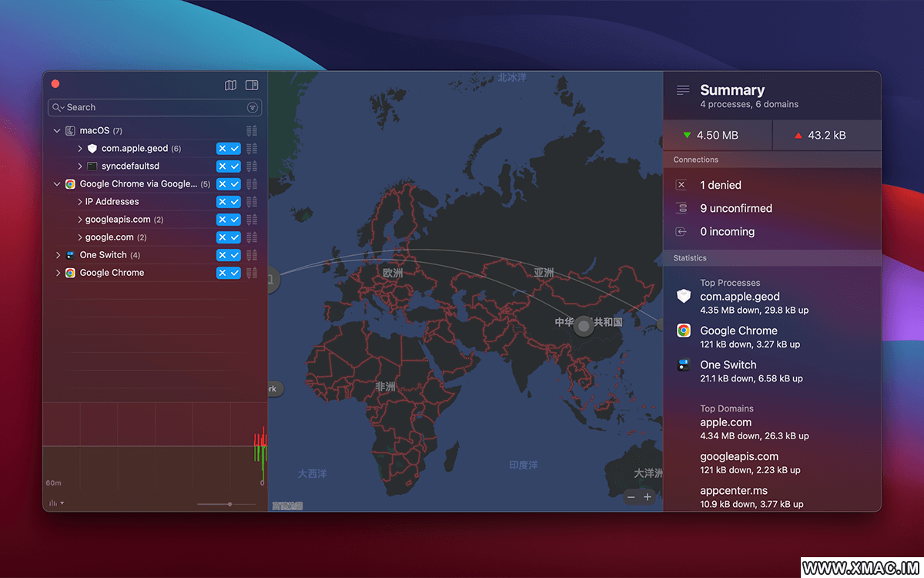This screenshot has height=578, width=924.
Task: Click the traffic meter for com.apple.geod row
Action: click(x=252, y=149)
